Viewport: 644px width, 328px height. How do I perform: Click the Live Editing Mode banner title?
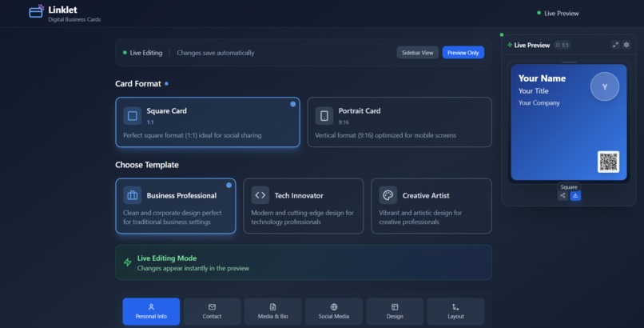167,258
